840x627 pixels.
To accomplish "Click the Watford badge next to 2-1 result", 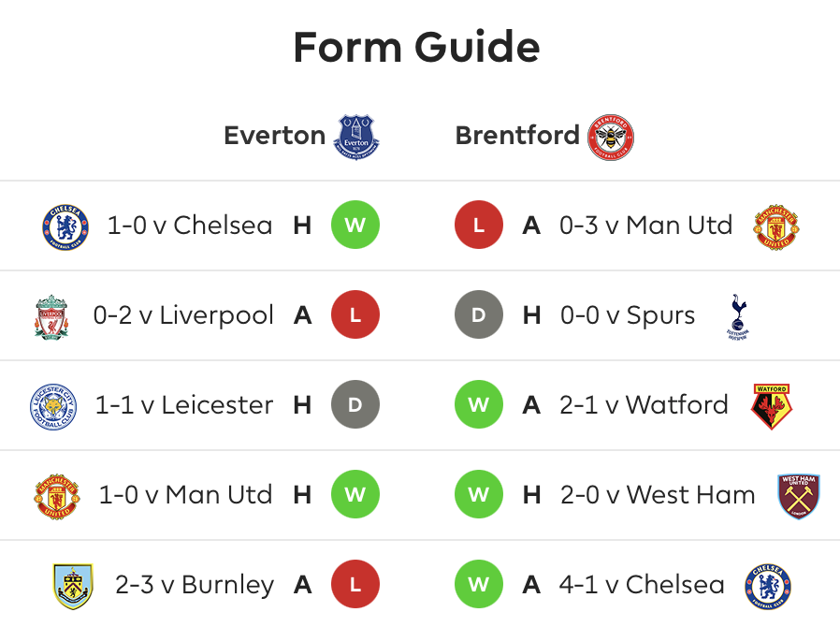I will click(x=772, y=407).
